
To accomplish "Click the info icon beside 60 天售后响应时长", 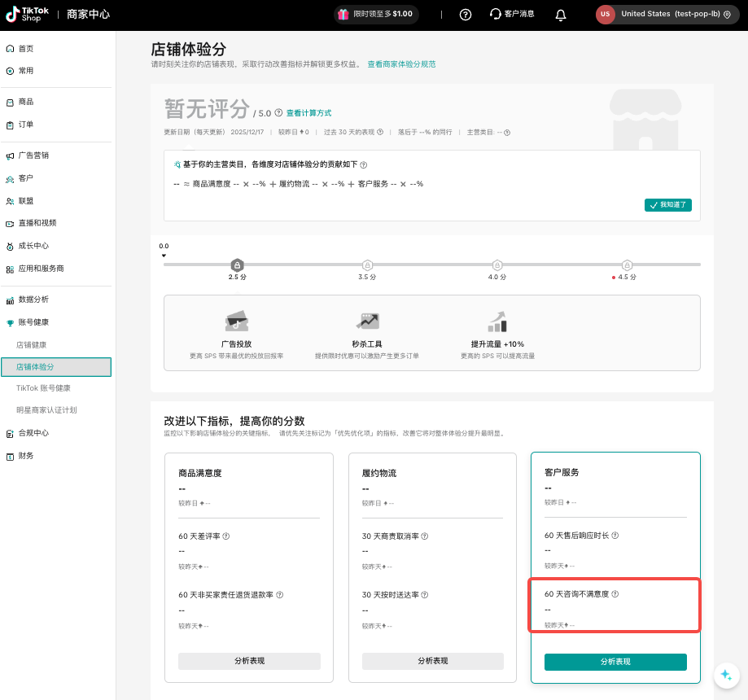I will click(615, 536).
